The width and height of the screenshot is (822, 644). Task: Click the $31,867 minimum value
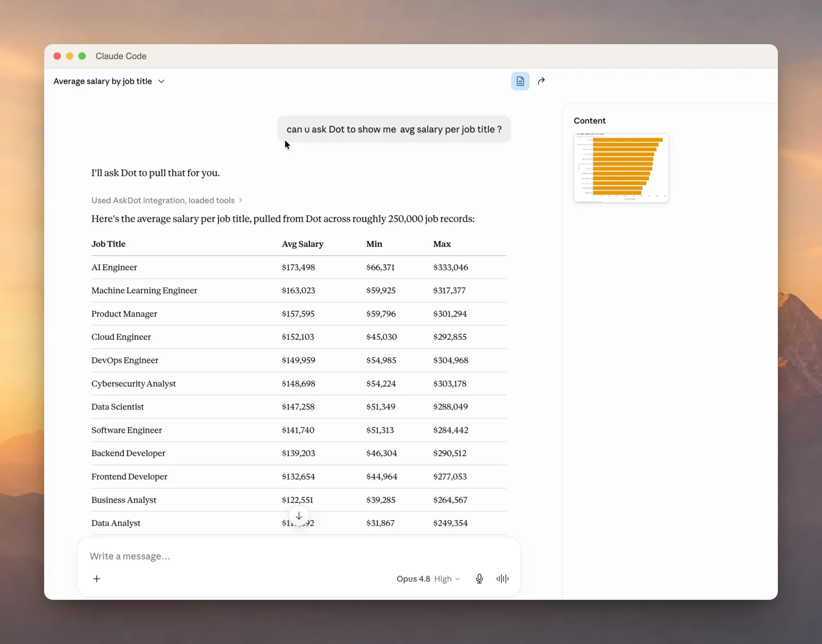click(x=380, y=523)
